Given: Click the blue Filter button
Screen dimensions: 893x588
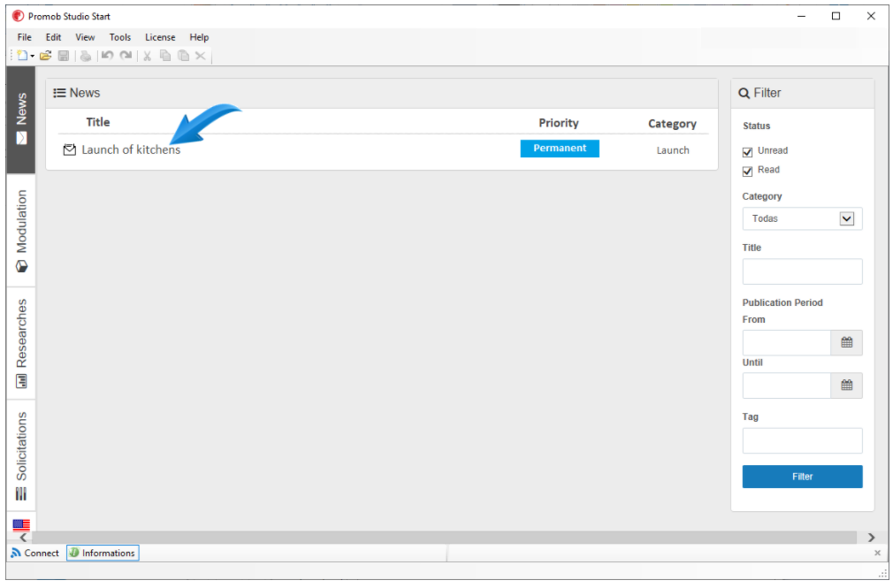Looking at the screenshot, I should coord(802,477).
